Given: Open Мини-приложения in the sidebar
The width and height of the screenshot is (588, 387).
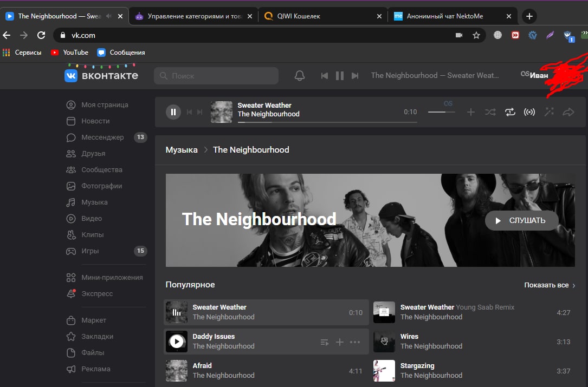Looking at the screenshot, I should (105, 278).
